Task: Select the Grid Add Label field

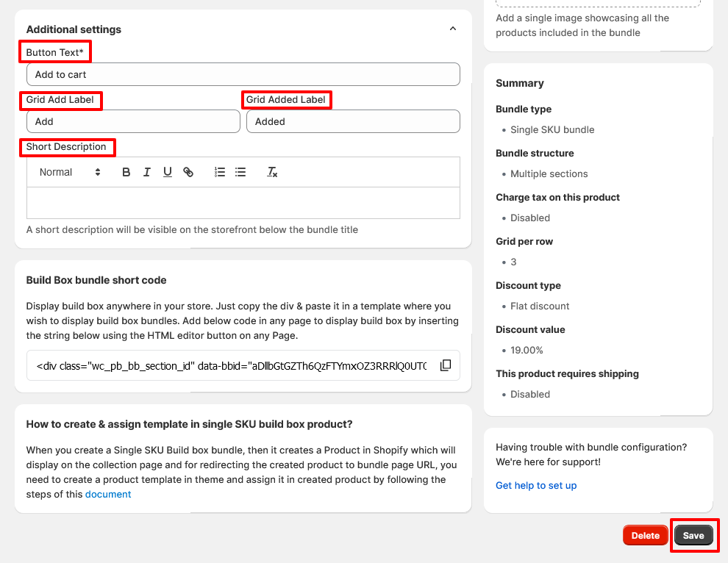Action: [132, 121]
